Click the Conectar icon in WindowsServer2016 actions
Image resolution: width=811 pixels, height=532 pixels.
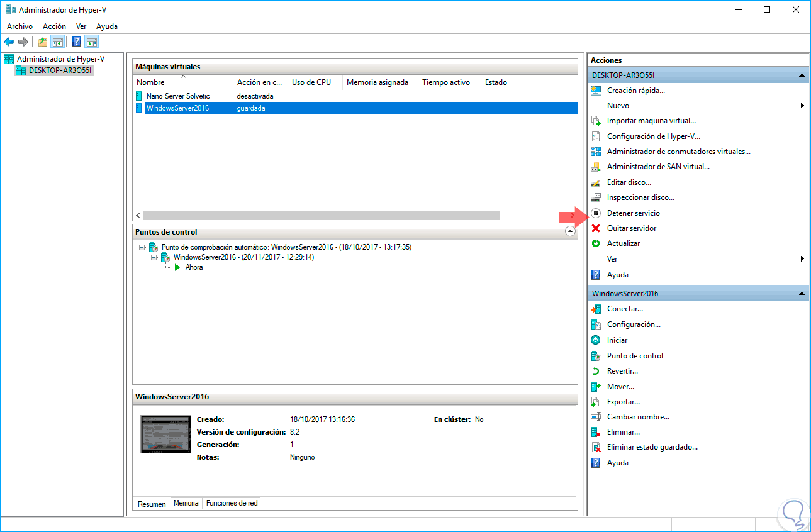[x=596, y=309]
